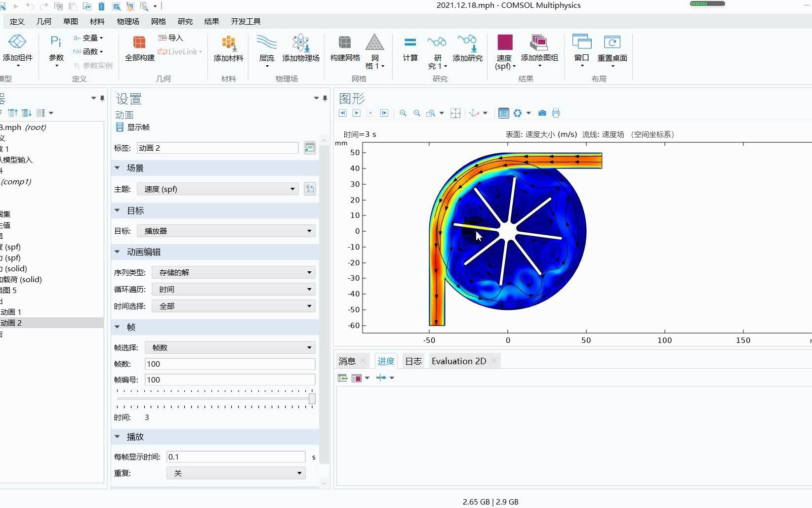Select the 层流 (Laminar Flow) icon
812x508 pixels.
[x=266, y=49]
